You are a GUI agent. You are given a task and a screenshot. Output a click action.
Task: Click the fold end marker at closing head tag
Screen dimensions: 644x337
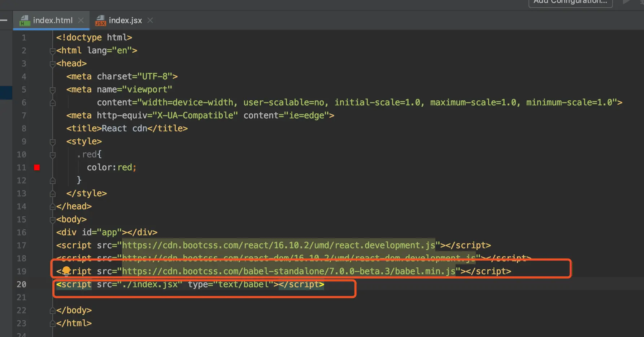click(x=53, y=207)
